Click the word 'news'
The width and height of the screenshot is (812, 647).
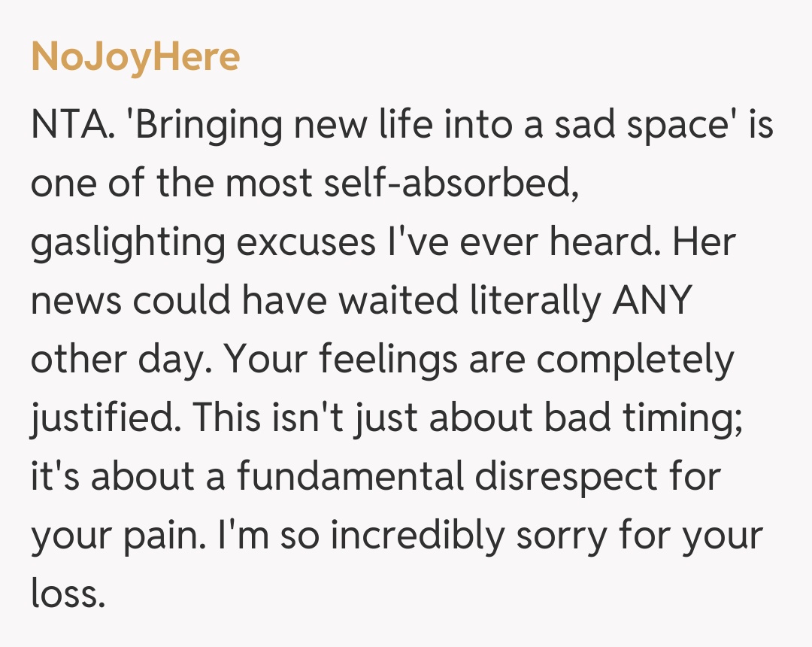pos(77,301)
